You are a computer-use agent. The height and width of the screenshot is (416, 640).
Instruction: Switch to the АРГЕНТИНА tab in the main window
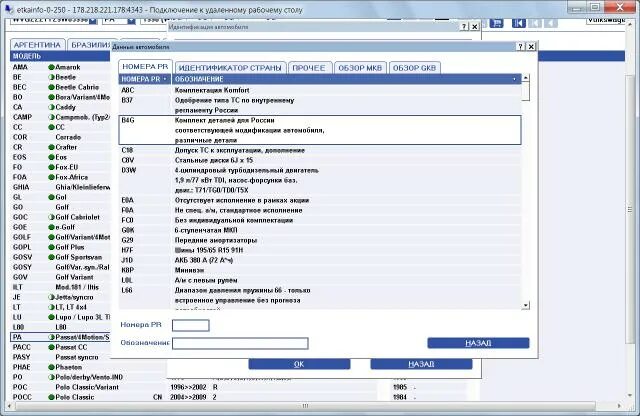click(x=37, y=45)
